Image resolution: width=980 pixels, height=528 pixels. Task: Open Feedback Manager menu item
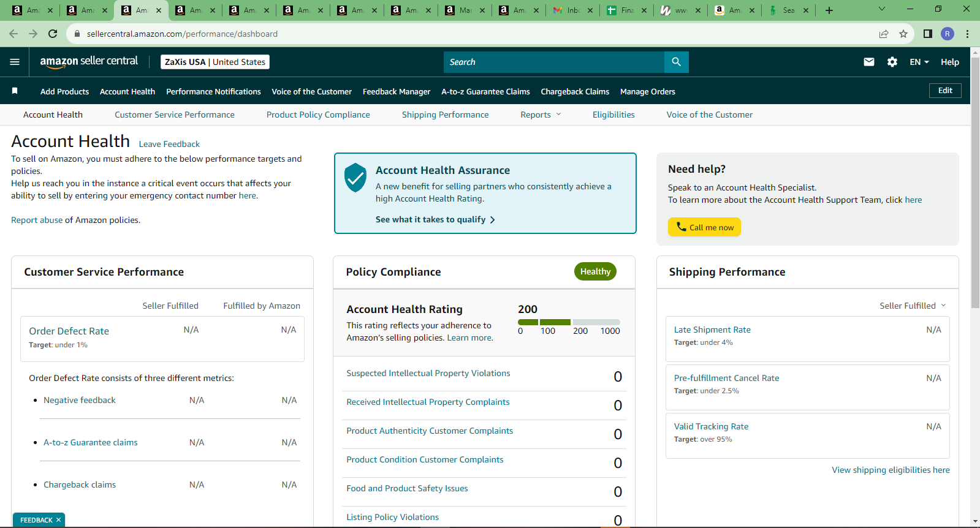click(397, 91)
